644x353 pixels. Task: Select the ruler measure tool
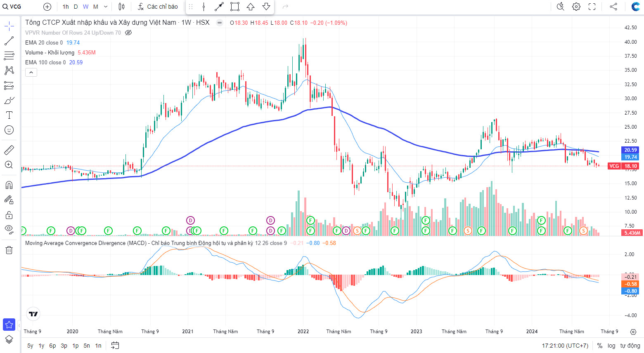tap(9, 150)
